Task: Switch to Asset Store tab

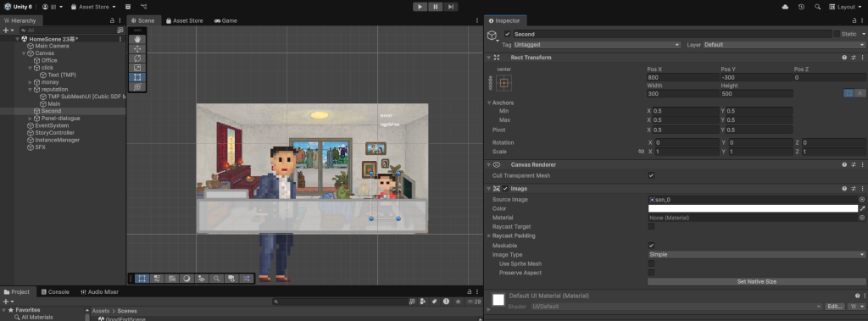Action: pos(184,20)
